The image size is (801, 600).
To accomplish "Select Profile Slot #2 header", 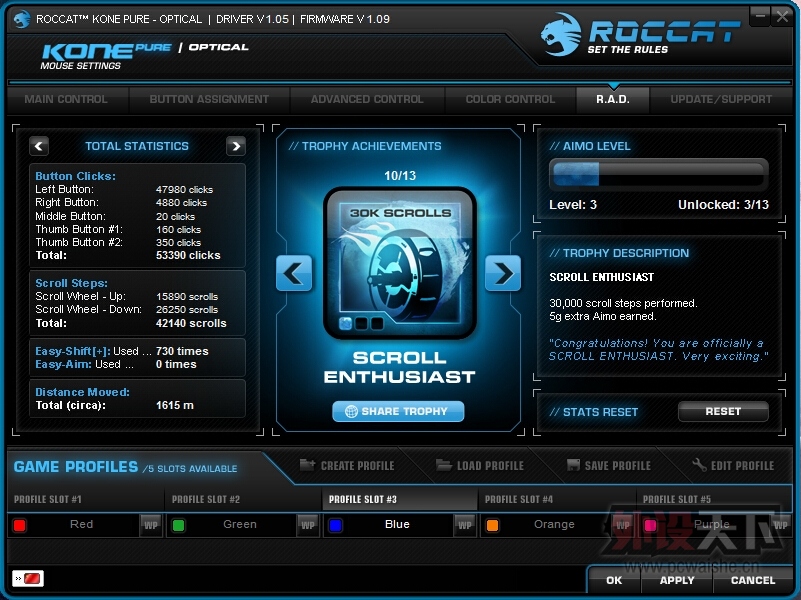I will point(243,499).
